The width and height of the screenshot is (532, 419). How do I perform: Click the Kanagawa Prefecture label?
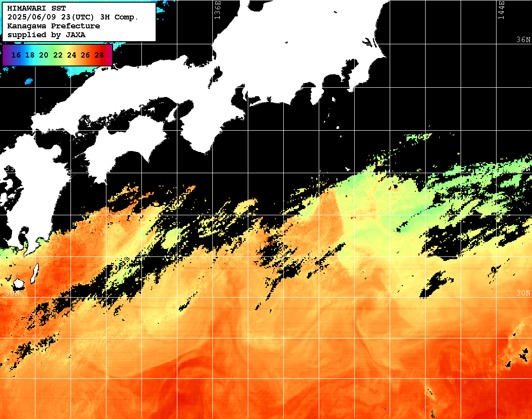point(54,26)
